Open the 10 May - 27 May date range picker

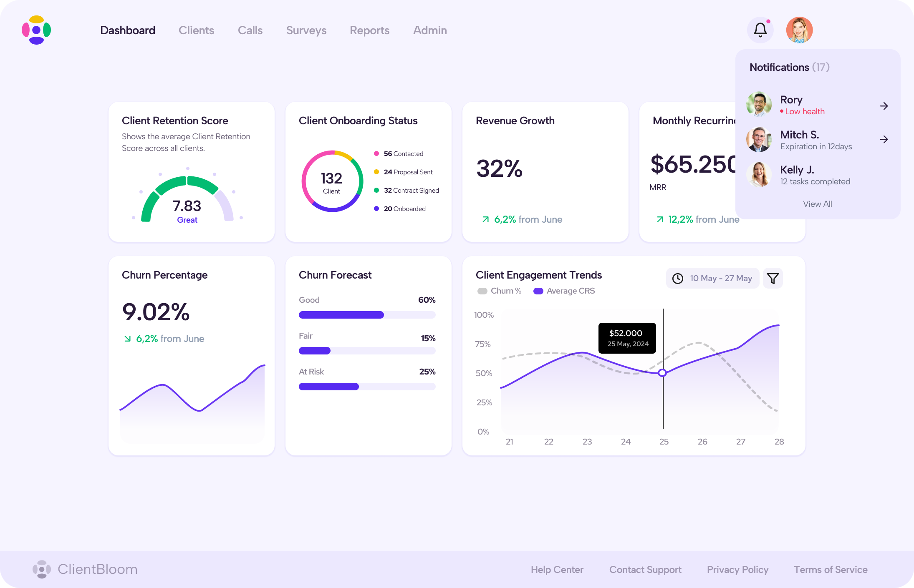pos(712,278)
